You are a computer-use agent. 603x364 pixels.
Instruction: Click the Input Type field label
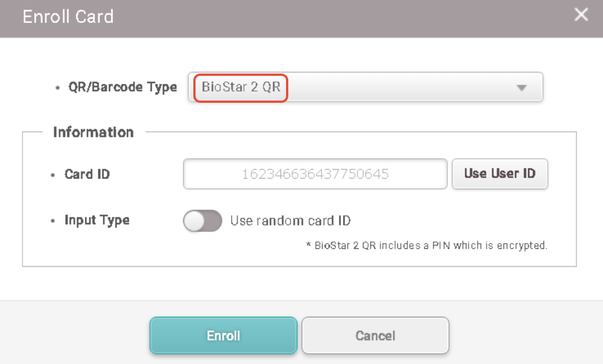point(97,220)
